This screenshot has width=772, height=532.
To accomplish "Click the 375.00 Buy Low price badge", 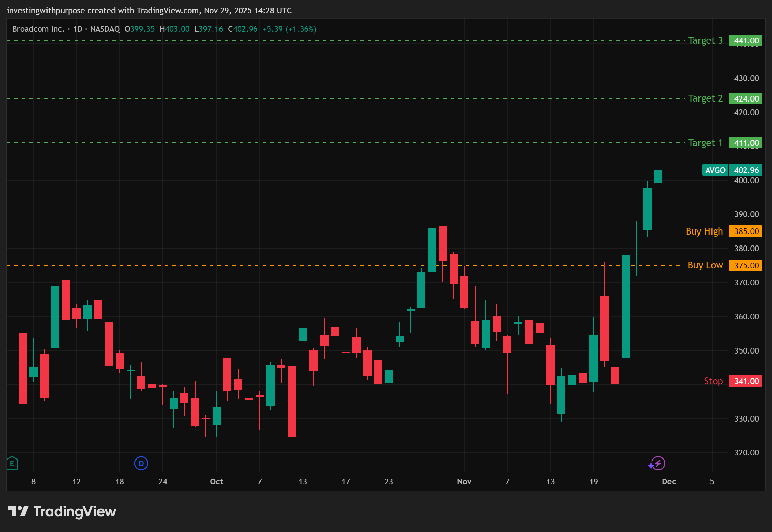I will point(746,265).
